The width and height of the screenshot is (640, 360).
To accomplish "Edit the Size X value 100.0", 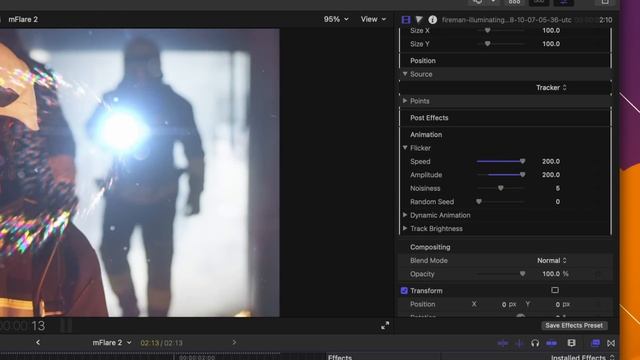I will coord(551,30).
